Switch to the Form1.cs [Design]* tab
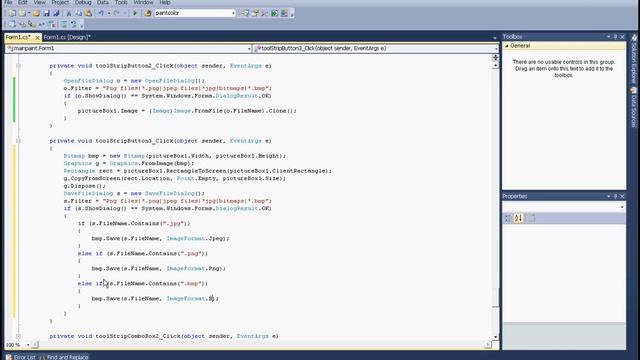This screenshot has height=360, width=640. (67, 37)
